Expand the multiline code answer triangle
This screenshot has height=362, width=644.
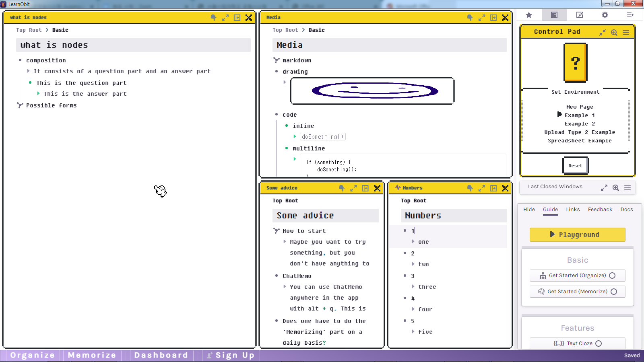[x=295, y=159]
